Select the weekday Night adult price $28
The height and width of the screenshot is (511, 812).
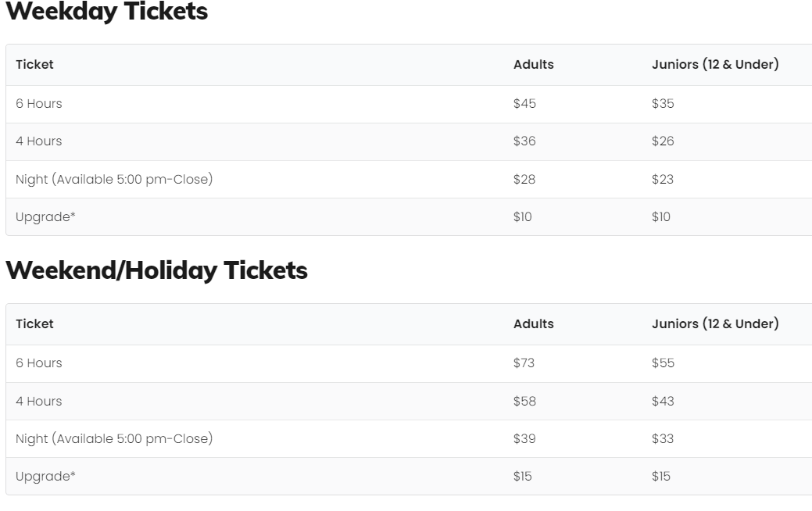(x=524, y=180)
